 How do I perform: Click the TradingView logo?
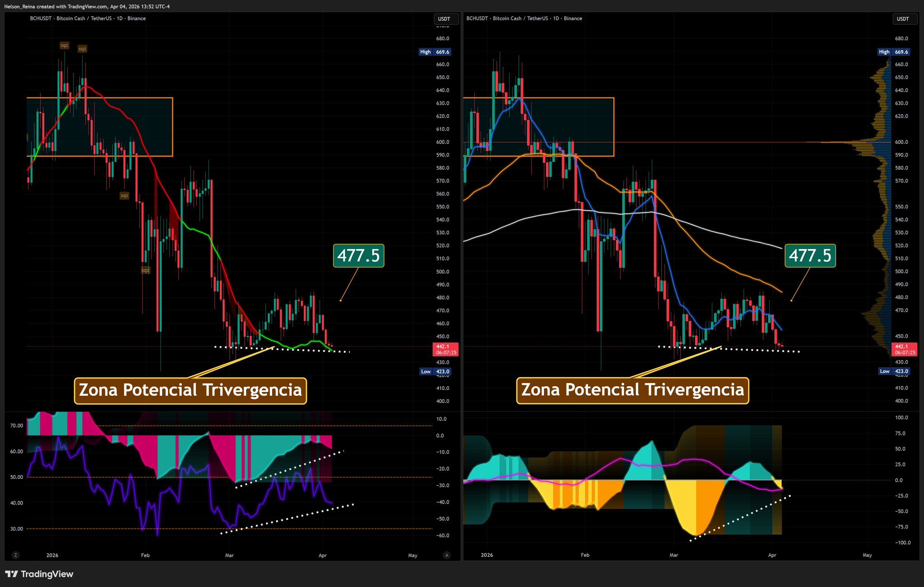[39, 574]
